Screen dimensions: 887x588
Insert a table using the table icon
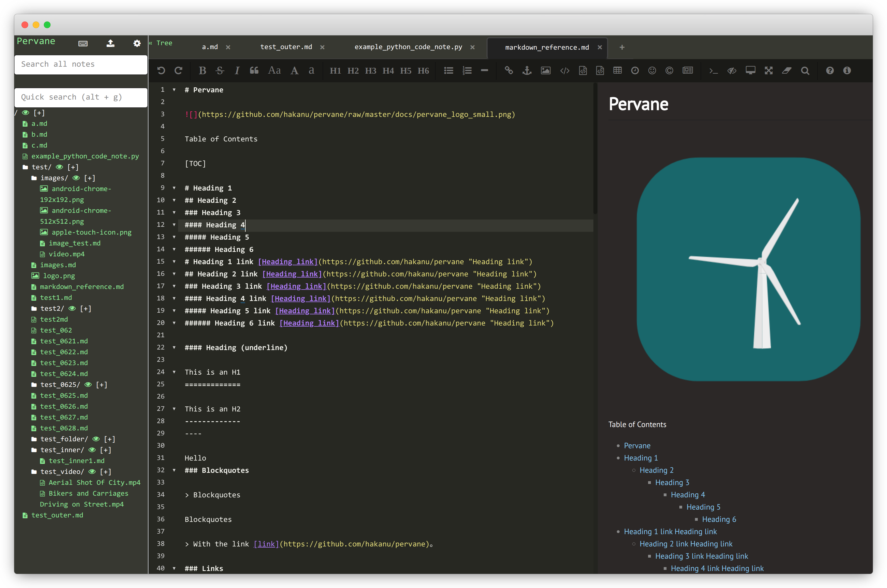[617, 71]
